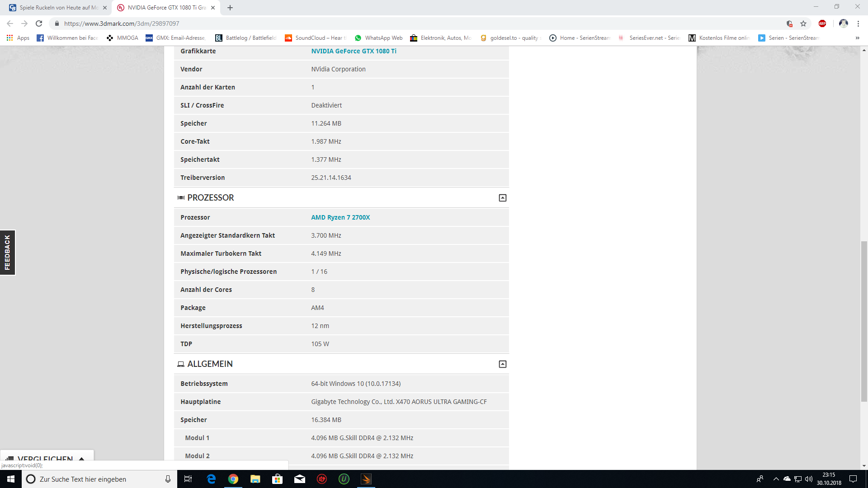Collapse the ALLGEMEIN section
This screenshot has height=488, width=868.
(502, 364)
